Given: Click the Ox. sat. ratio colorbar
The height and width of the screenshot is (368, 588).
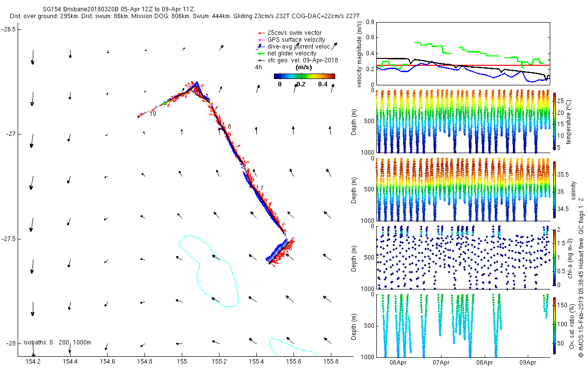Looking at the screenshot, I should click(x=555, y=325).
